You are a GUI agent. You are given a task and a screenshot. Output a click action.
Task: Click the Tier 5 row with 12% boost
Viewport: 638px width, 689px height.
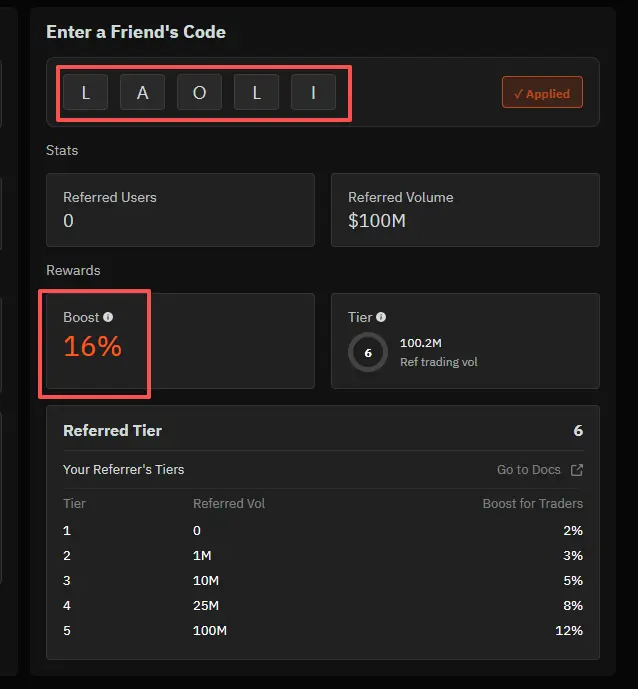(x=322, y=631)
